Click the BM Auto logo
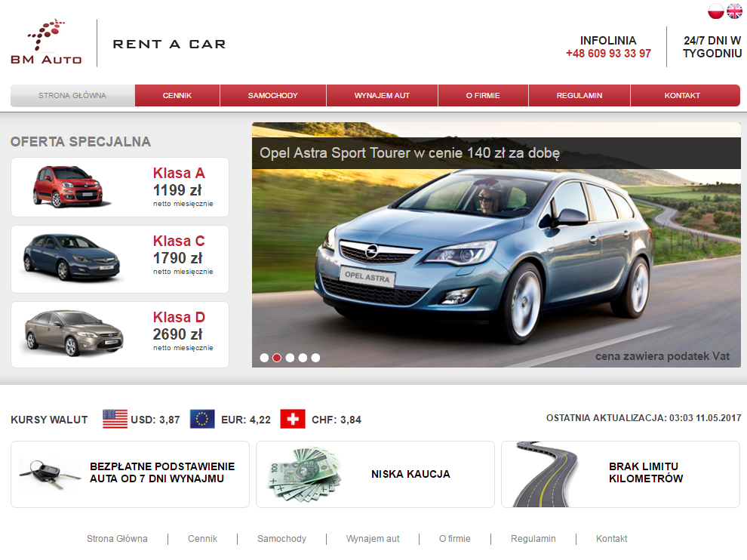The image size is (747, 560). (x=46, y=43)
